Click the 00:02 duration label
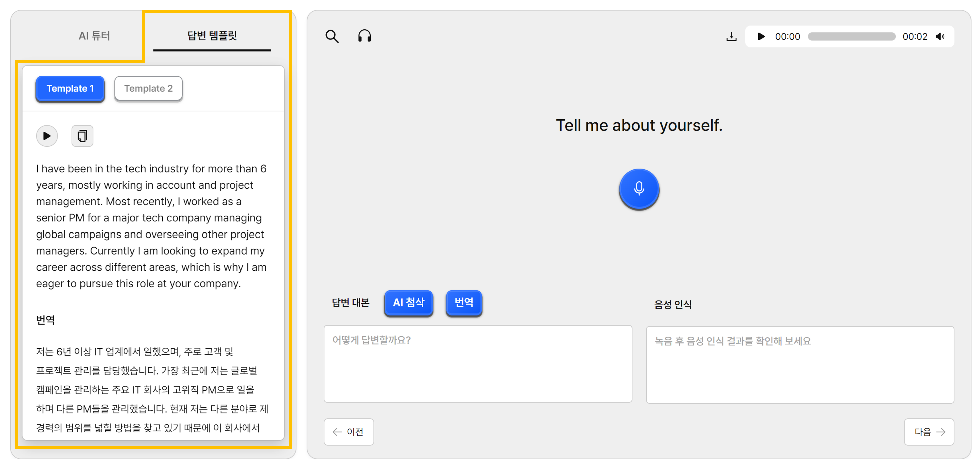 click(915, 37)
